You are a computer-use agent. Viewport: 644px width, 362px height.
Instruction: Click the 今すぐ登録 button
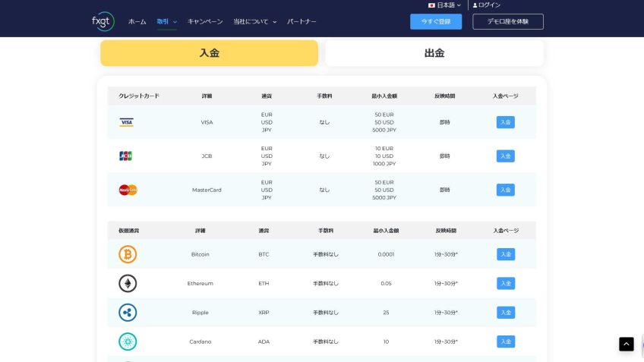[x=436, y=22]
